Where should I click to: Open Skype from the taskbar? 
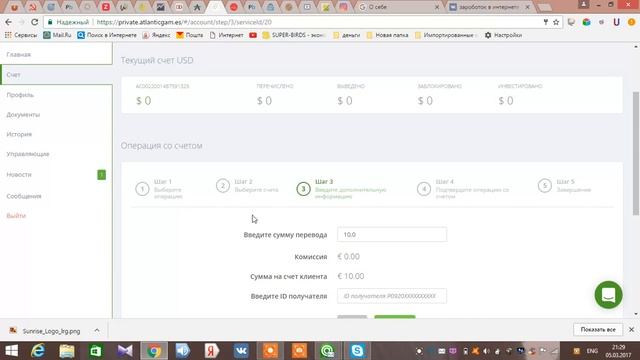357,351
